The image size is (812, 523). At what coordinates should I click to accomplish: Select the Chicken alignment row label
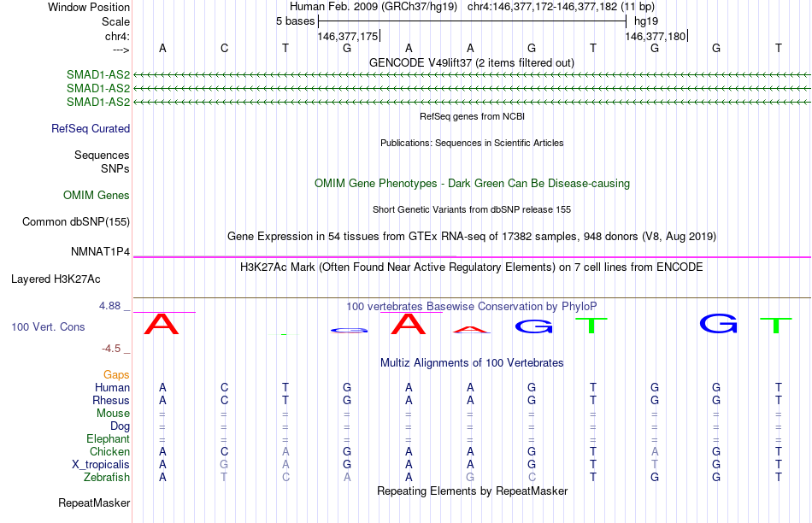[109, 451]
